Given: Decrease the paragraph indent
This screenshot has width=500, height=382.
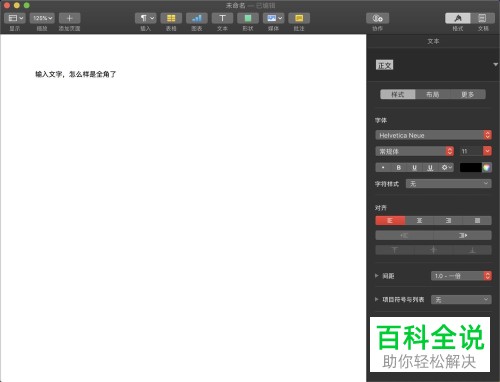Looking at the screenshot, I should pos(404,235).
